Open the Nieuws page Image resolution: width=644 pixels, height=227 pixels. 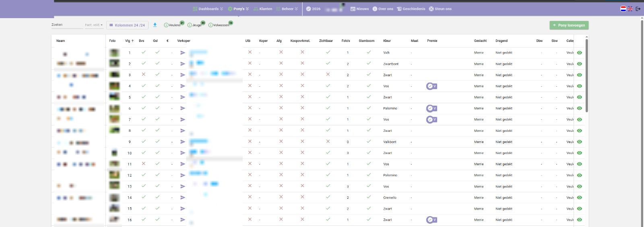click(x=359, y=9)
